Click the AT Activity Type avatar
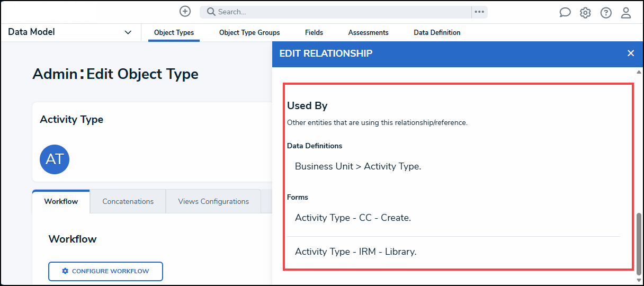Screen dimensions: 644x286 click(x=55, y=159)
